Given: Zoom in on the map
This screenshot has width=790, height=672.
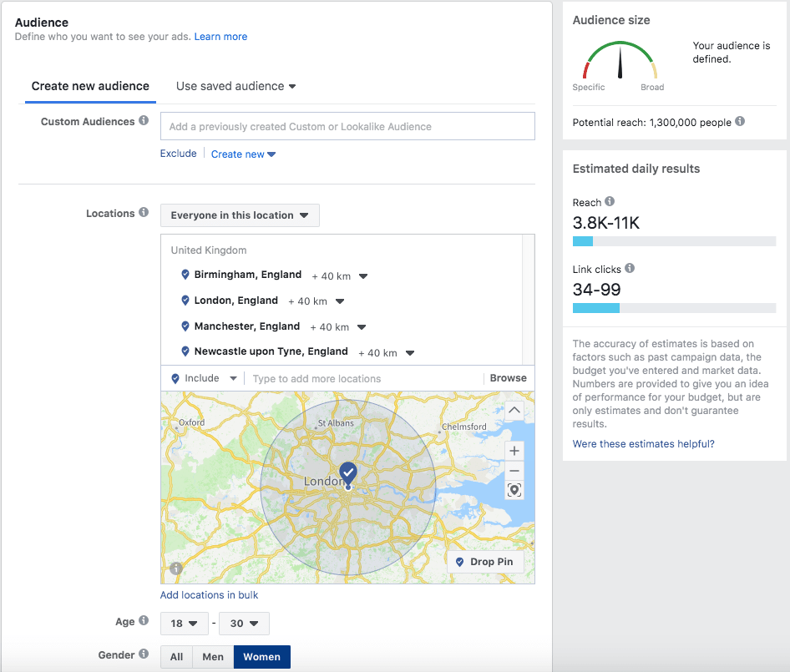Looking at the screenshot, I should (x=514, y=451).
